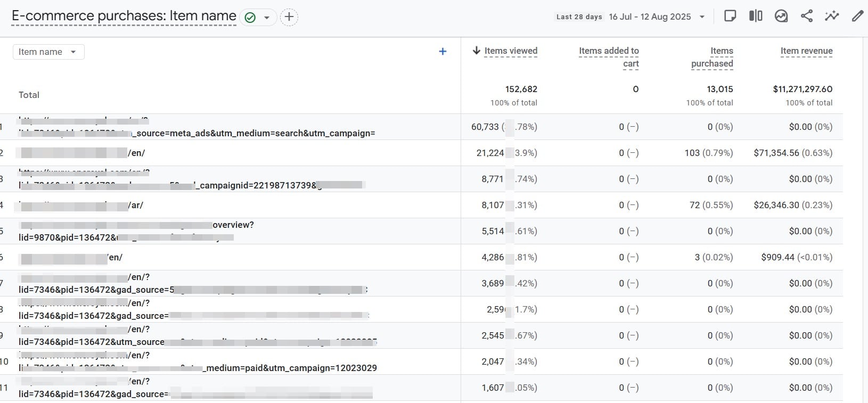Click the 21,224 items viewed cell
The height and width of the screenshot is (403, 868).
[x=506, y=153]
